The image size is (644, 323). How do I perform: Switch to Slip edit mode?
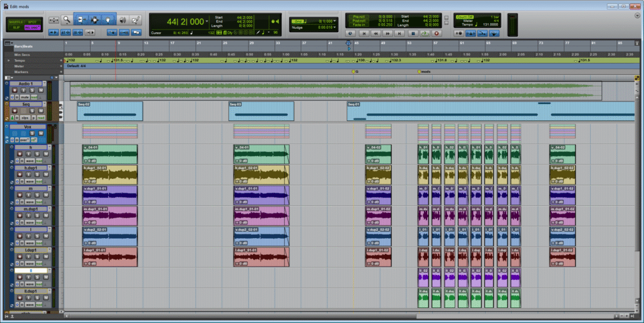(x=17, y=27)
